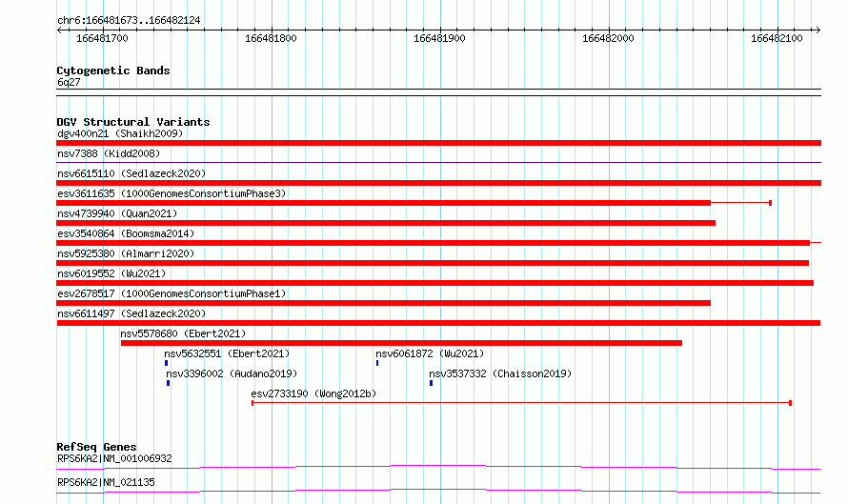Select the red bar of nsv5578680
Image resolution: width=848 pixels, height=504 pixels.
[x=401, y=343]
